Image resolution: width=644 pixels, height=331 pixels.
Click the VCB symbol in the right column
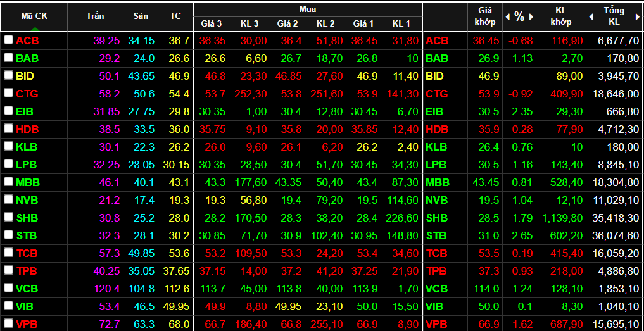coord(437,289)
